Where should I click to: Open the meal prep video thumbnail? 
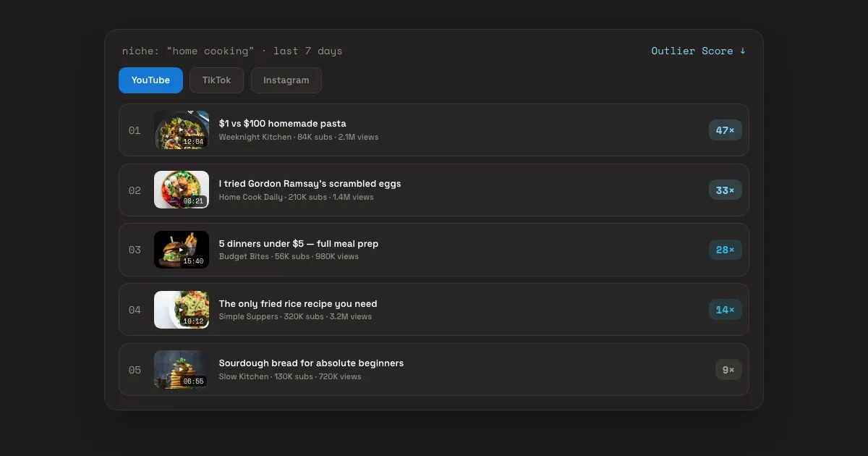coord(182,250)
